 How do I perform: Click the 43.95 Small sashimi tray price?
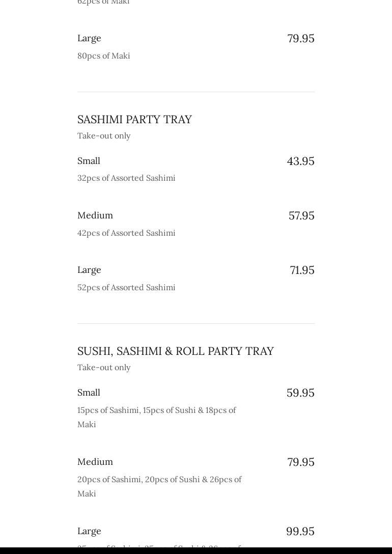300,161
